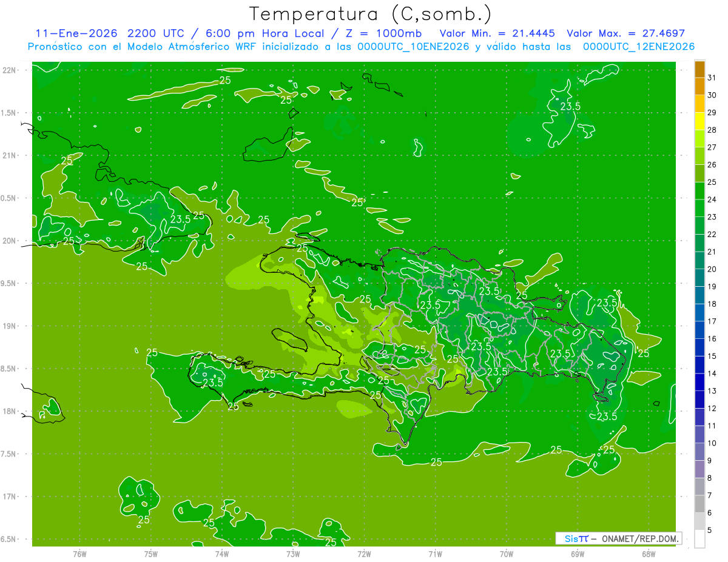The height and width of the screenshot is (562, 728).
Task: Click the '21N' latitude label
Action: point(10,156)
